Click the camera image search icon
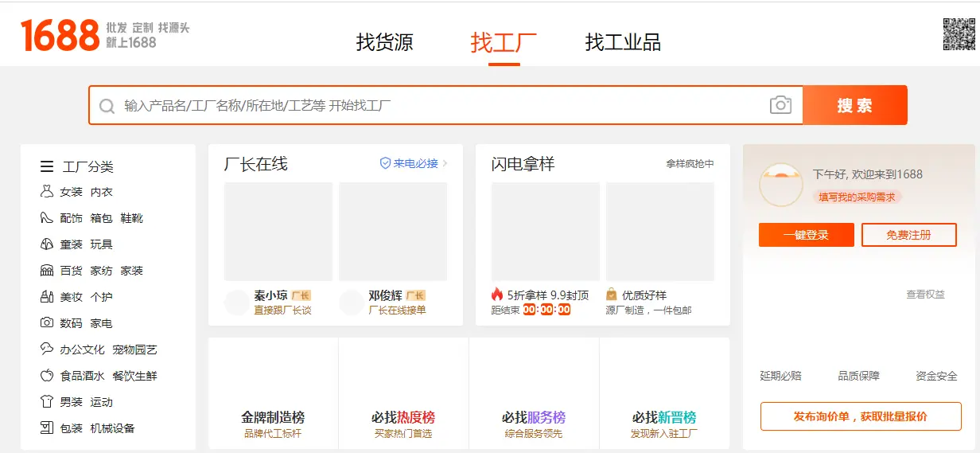This screenshot has width=980, height=453. [x=780, y=105]
